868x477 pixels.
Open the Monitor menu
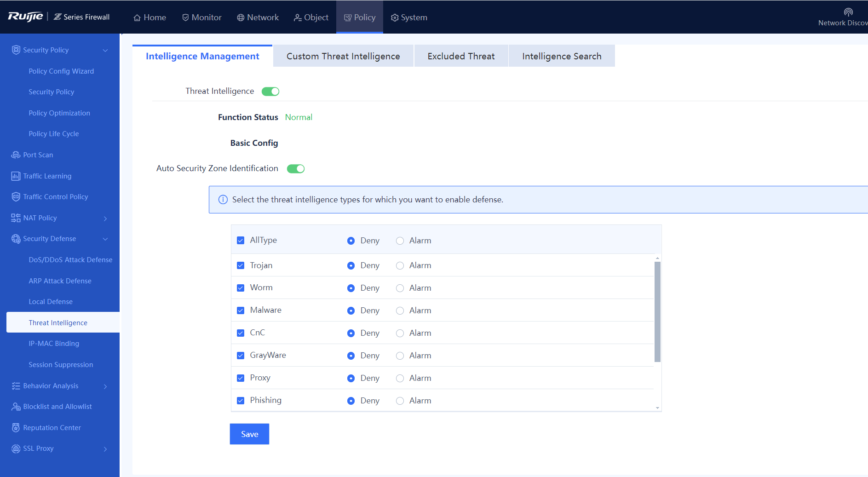point(202,17)
